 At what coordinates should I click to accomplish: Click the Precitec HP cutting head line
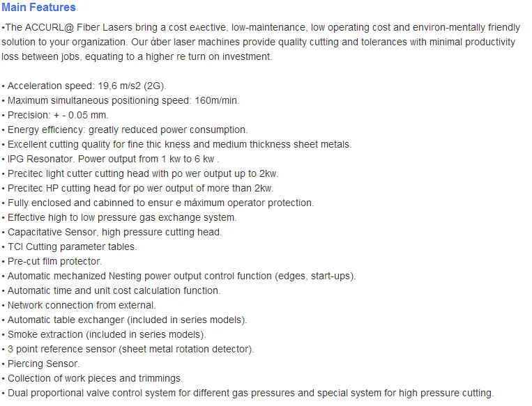(138, 188)
